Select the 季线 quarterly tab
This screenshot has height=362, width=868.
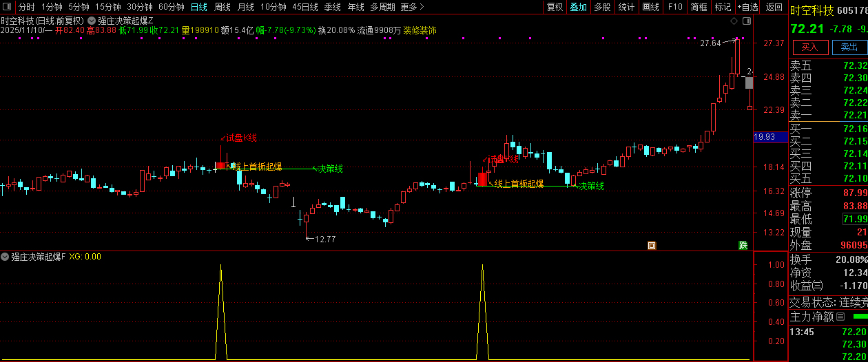click(333, 7)
